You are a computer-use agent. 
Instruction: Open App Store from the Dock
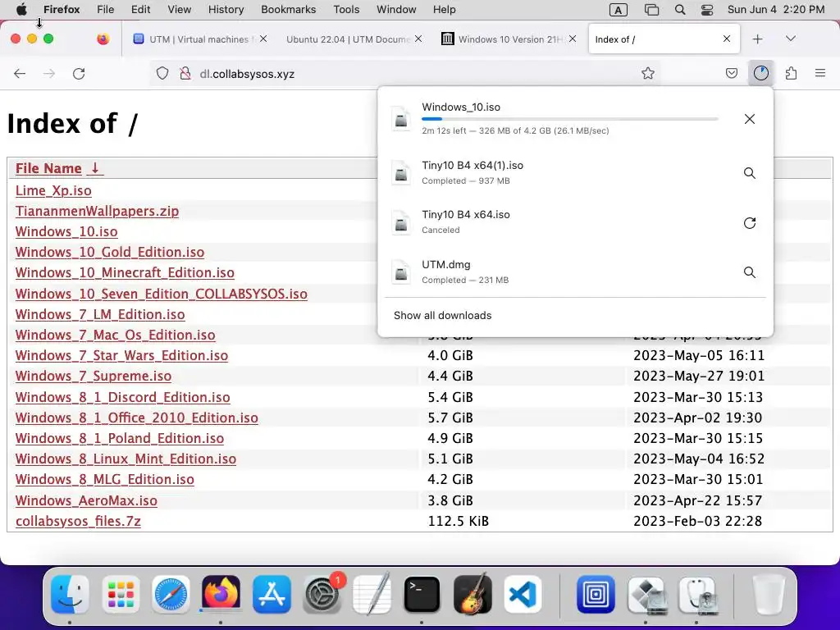pos(272,595)
